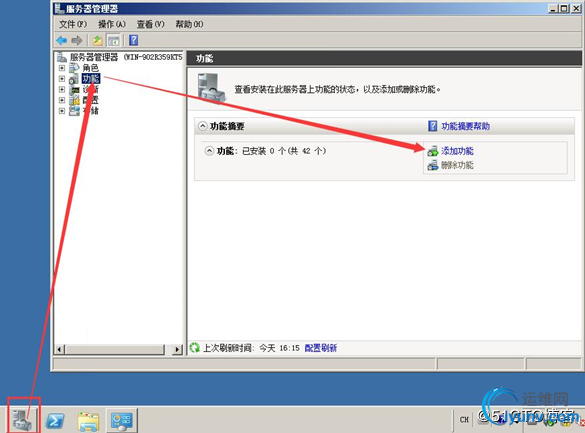Image resolution: width=585 pixels, height=433 pixels.
Task: Minimize the 服务器管理器 window
Action: pyautogui.click(x=553, y=9)
